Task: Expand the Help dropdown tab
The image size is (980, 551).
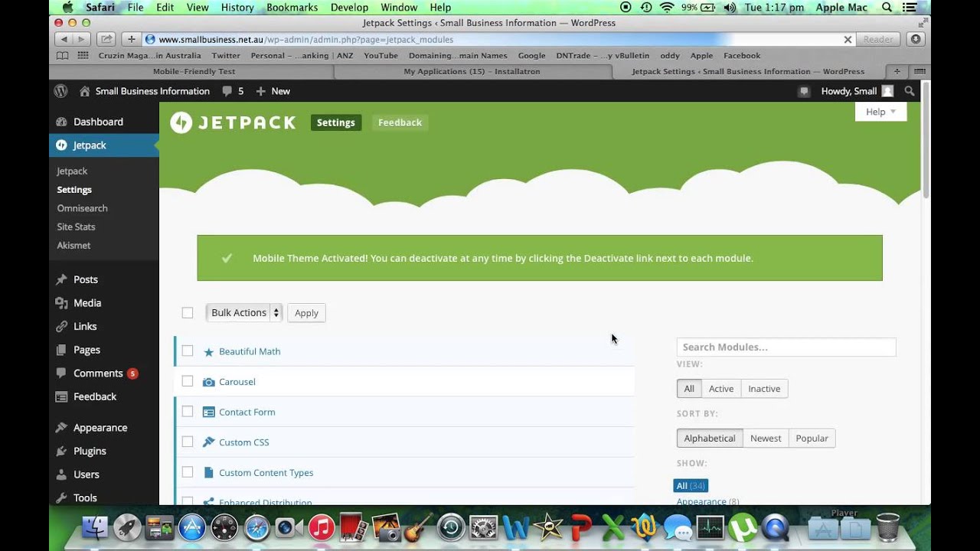Action: [880, 112]
